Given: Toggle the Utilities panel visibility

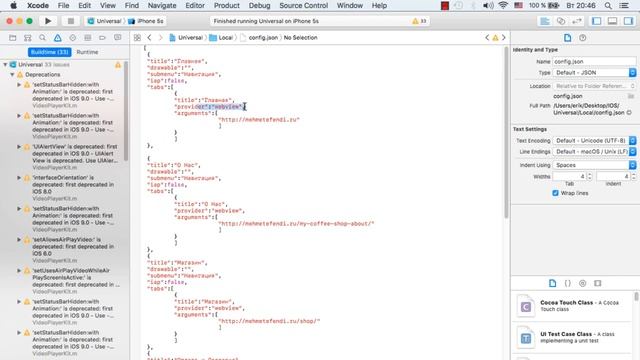Looking at the screenshot, I should point(628,21).
